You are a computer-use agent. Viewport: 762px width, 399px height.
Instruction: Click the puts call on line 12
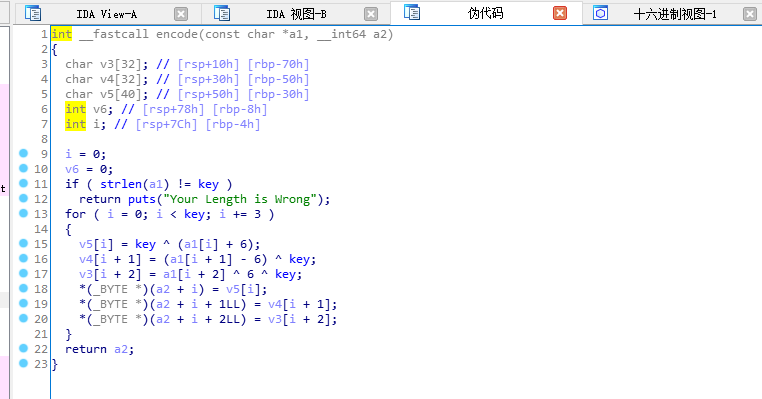pos(142,199)
